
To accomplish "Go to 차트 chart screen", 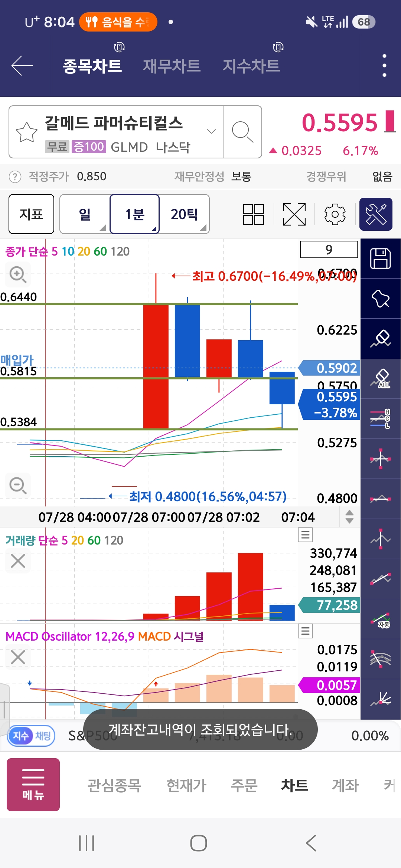I will 294,785.
